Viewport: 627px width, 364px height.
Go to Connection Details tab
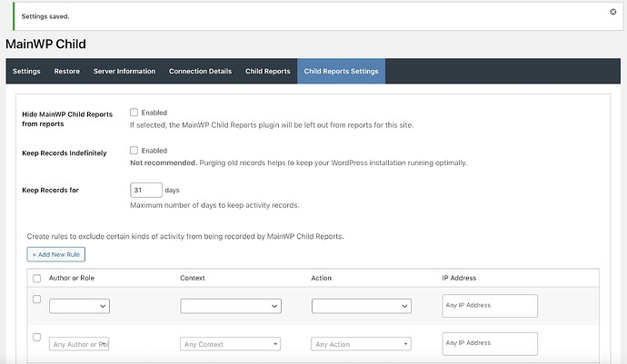click(x=200, y=71)
